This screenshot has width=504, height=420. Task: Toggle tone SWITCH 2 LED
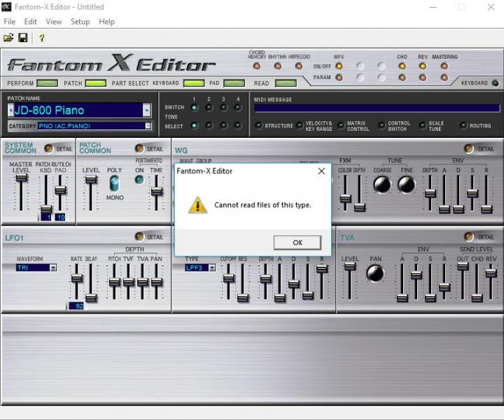(x=209, y=108)
